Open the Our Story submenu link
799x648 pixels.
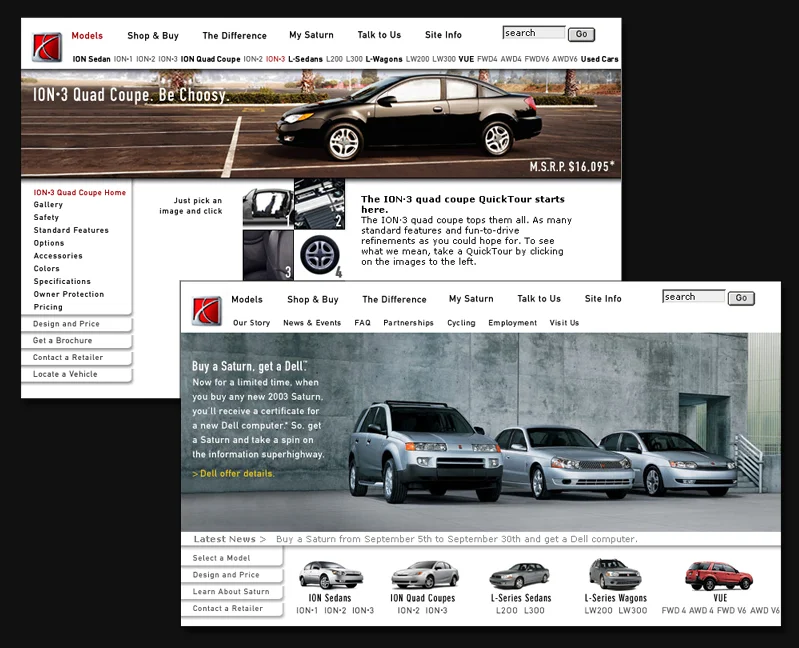251,323
